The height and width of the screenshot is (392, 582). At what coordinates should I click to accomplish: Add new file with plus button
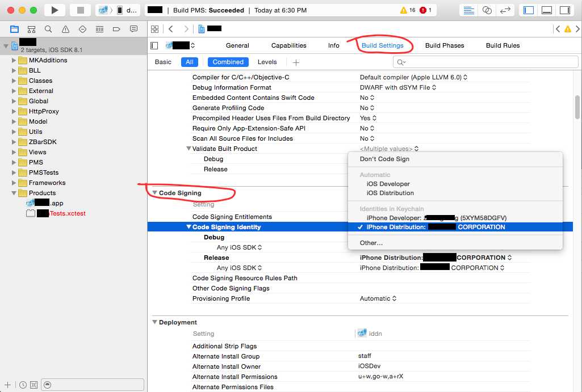[x=7, y=385]
